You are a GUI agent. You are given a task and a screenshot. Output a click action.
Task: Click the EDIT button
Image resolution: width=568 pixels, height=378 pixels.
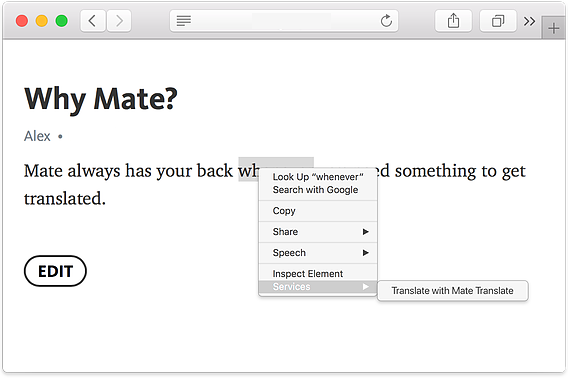click(x=55, y=271)
